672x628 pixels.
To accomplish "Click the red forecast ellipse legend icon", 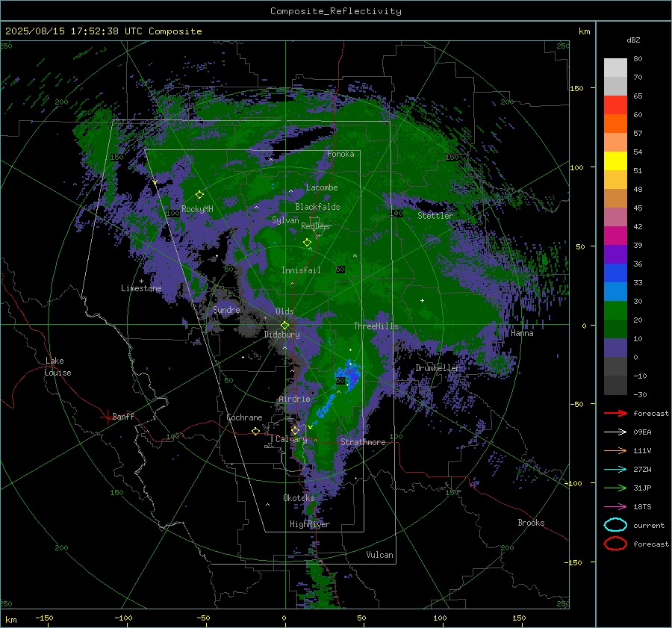I will click(615, 544).
